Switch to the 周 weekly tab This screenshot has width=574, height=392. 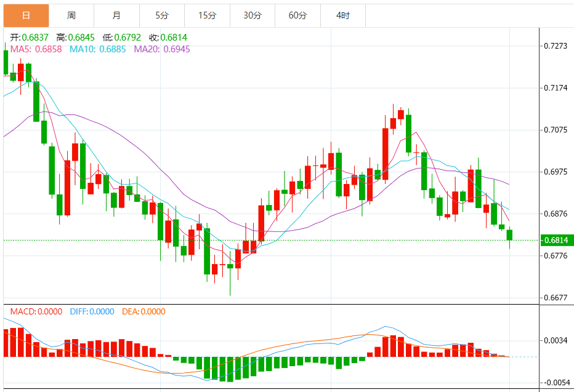(x=71, y=15)
